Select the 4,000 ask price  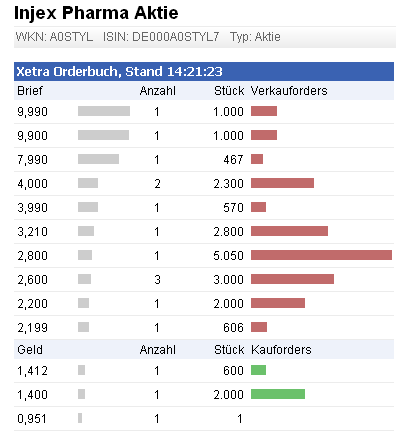click(x=32, y=184)
